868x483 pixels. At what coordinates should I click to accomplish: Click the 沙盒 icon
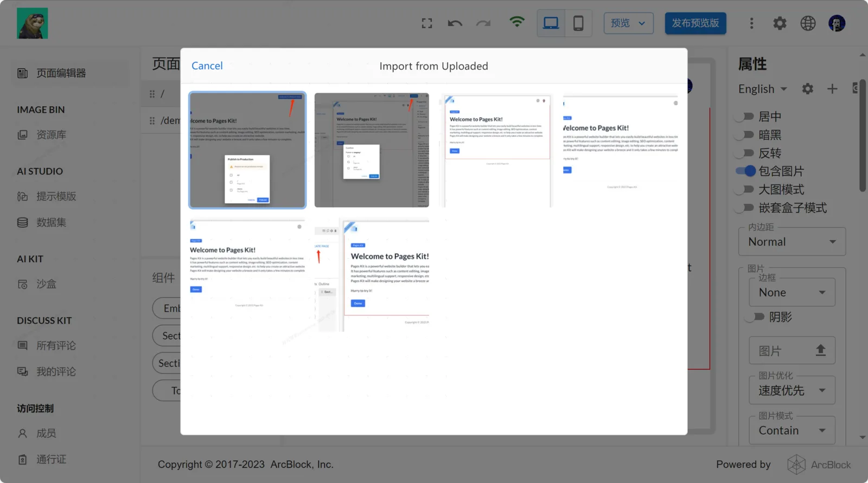23,284
